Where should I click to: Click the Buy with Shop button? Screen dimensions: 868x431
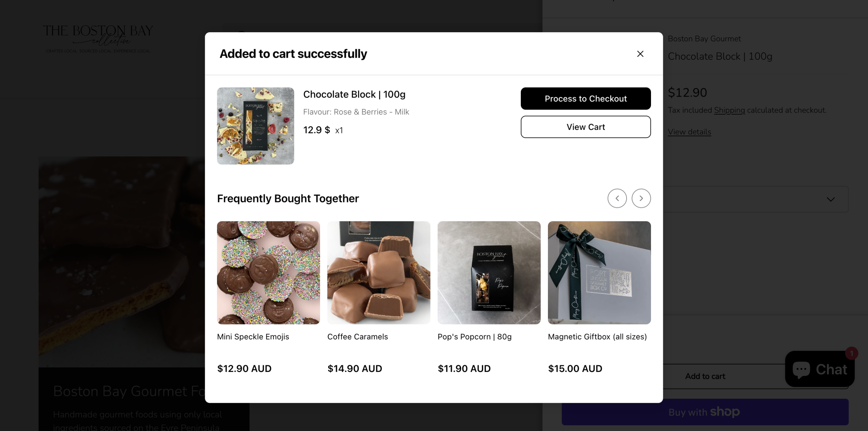coord(705,412)
